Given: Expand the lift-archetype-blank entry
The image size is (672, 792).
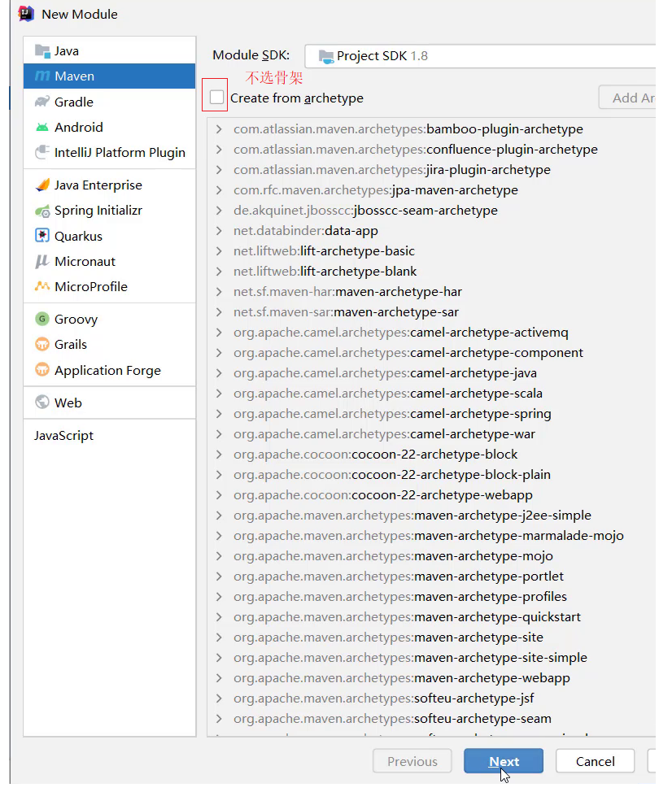Looking at the screenshot, I should [x=219, y=272].
